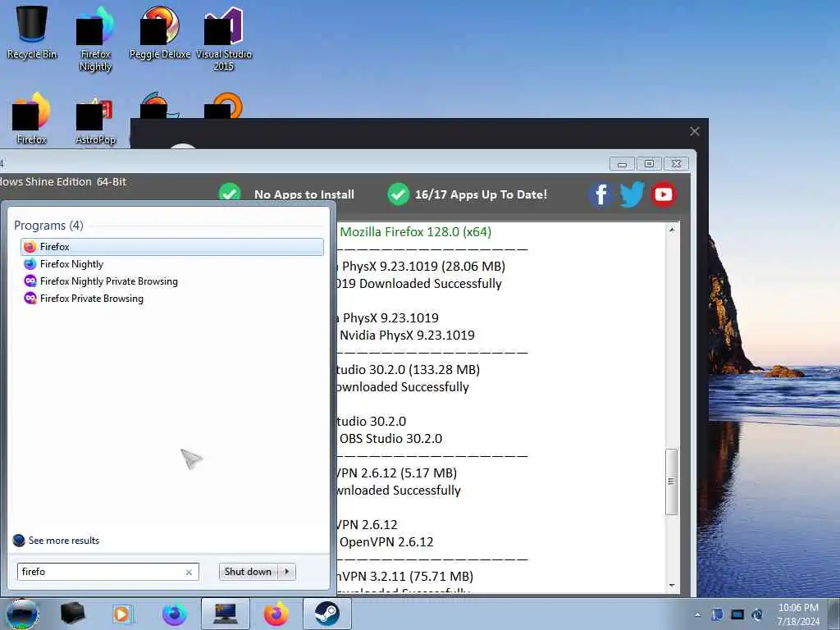Screen dimensions: 840x630
Task: Click the log panel scrollbar thumb
Action: tap(671, 481)
